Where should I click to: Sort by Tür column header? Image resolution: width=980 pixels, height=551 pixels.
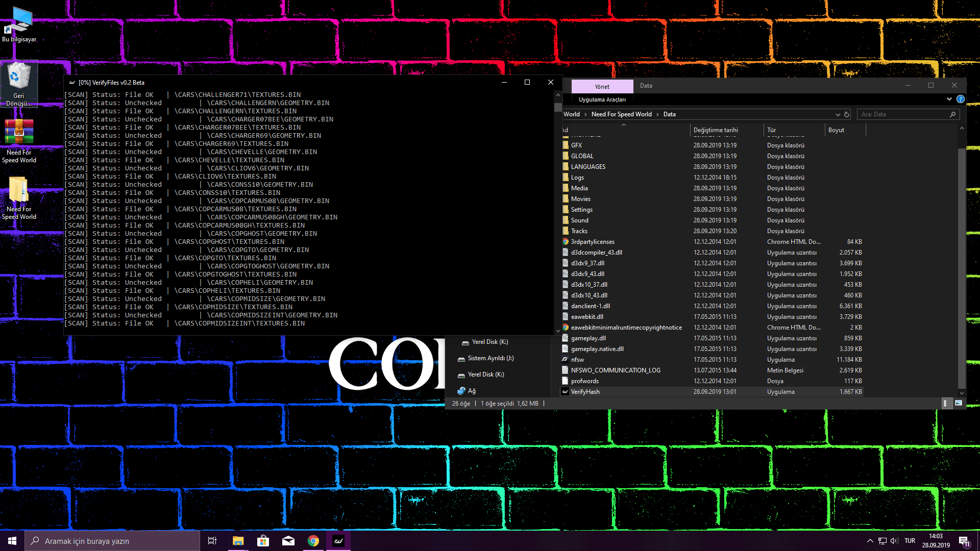(x=794, y=130)
